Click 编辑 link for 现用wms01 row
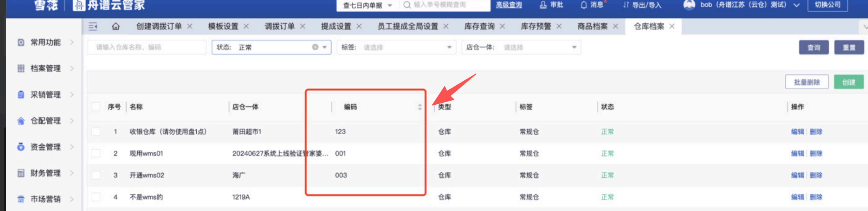The height and width of the screenshot is (211, 868). (x=797, y=153)
